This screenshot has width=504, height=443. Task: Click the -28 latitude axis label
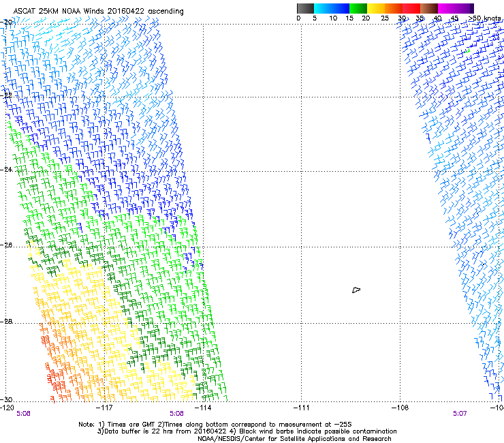pos(7,322)
